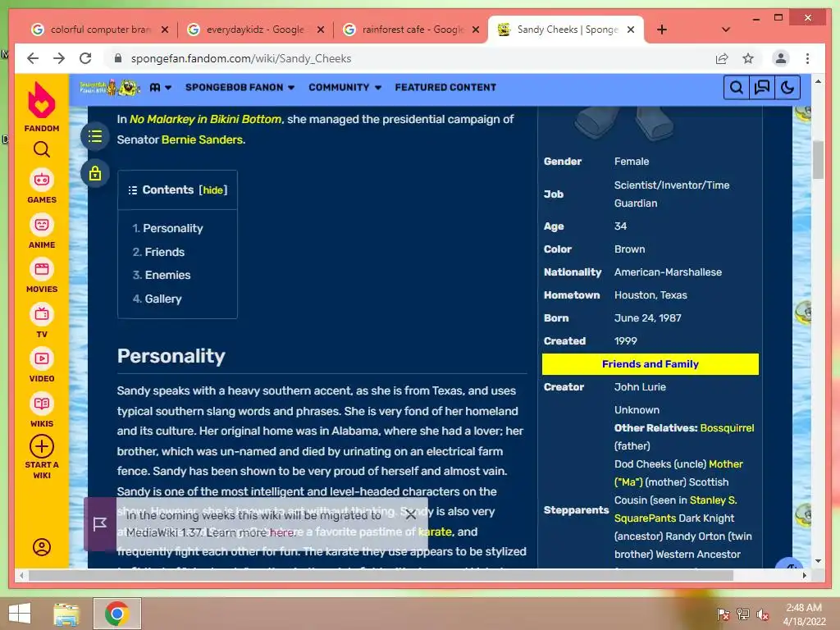Click the site lock icon in address bar

118,58
